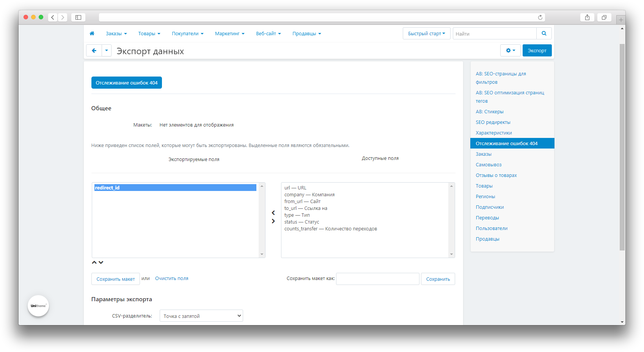This screenshot has width=644, height=352.
Task: Open Отзывы о товарах sidebar link
Action: point(496,175)
